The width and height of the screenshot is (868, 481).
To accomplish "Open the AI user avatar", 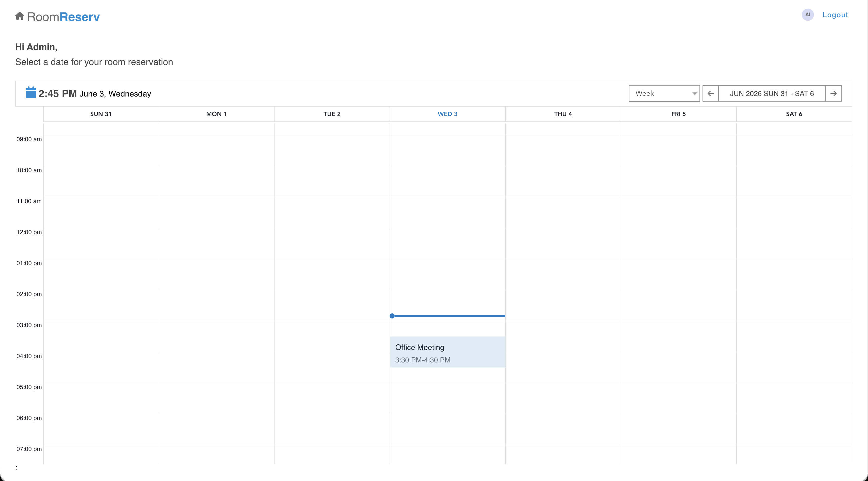I will pos(808,14).
